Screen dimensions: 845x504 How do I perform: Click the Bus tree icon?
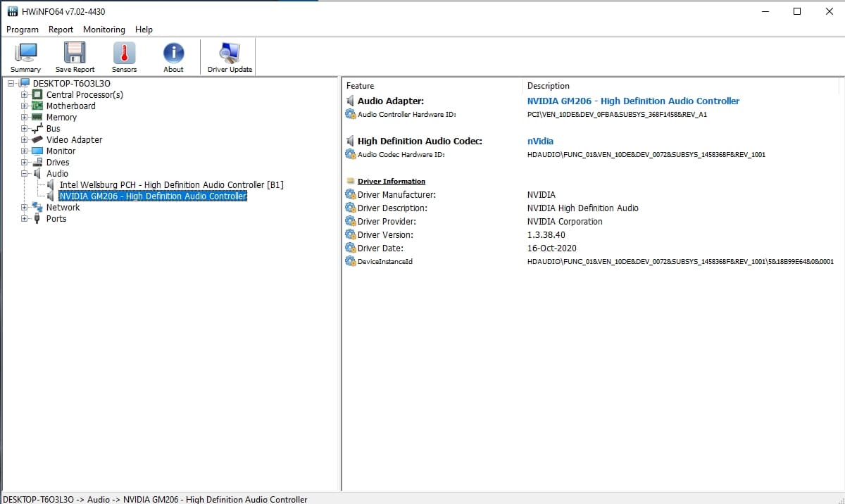[x=38, y=128]
